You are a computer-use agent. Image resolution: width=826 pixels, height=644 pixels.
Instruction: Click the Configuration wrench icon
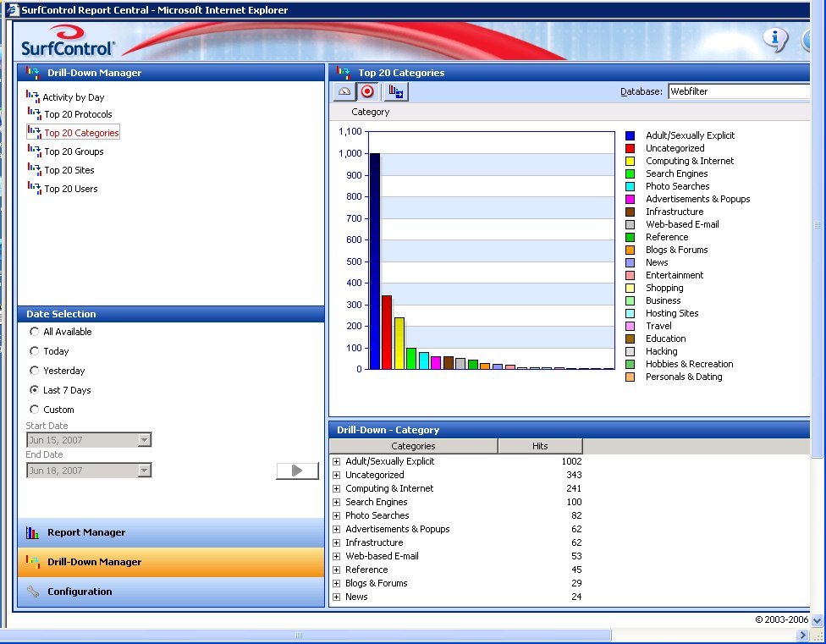33,592
